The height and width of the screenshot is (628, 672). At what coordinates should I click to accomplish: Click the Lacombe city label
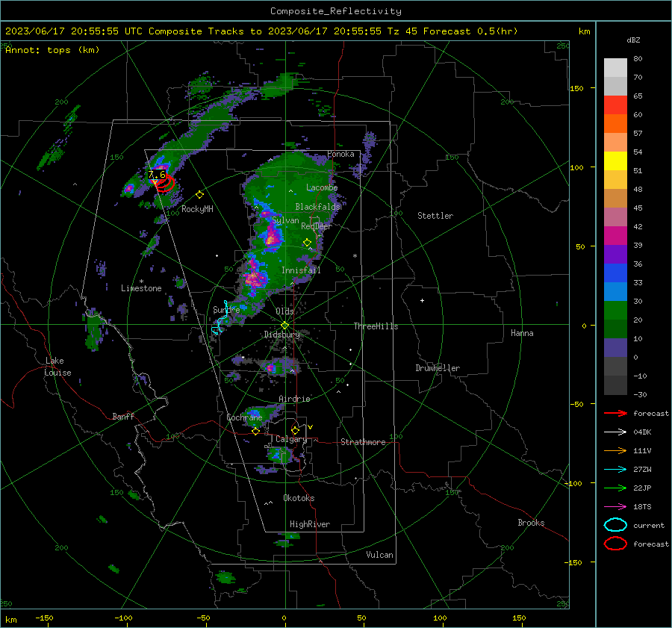point(322,187)
